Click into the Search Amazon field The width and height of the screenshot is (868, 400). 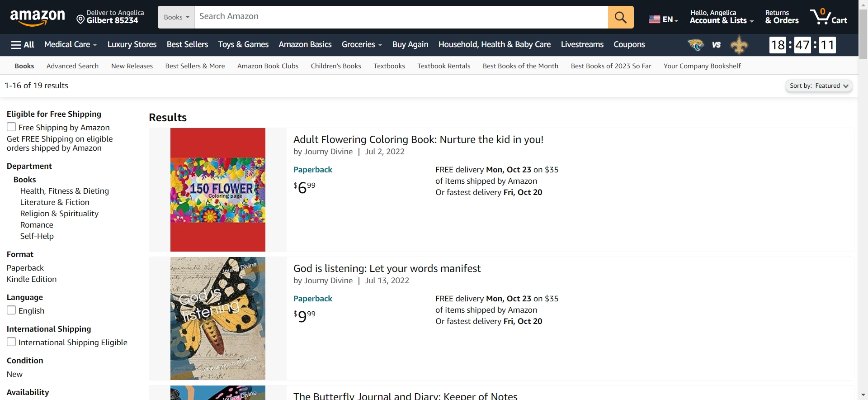401,17
